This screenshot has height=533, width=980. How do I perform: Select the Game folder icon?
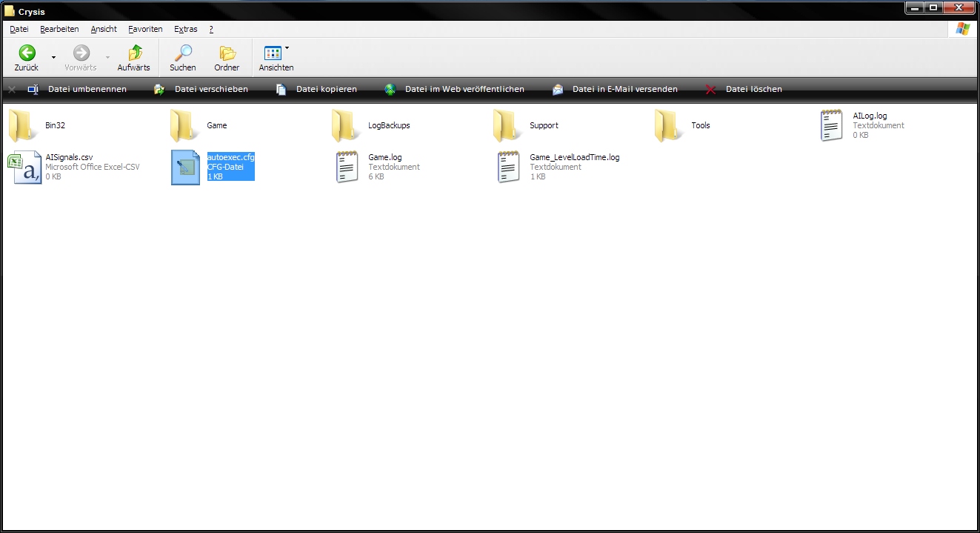[185, 125]
